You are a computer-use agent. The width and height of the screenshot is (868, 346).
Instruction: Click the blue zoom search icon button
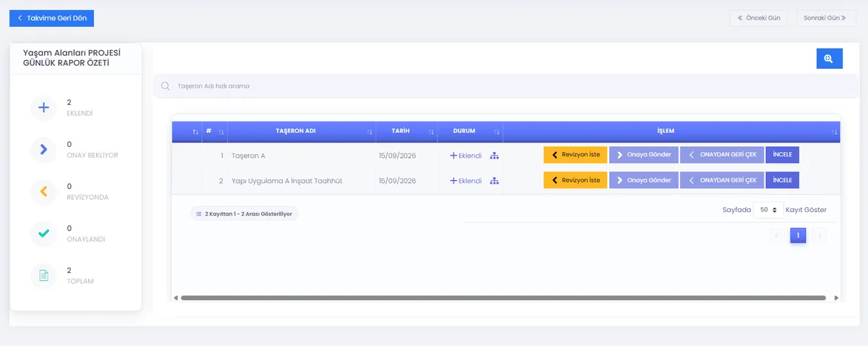829,59
